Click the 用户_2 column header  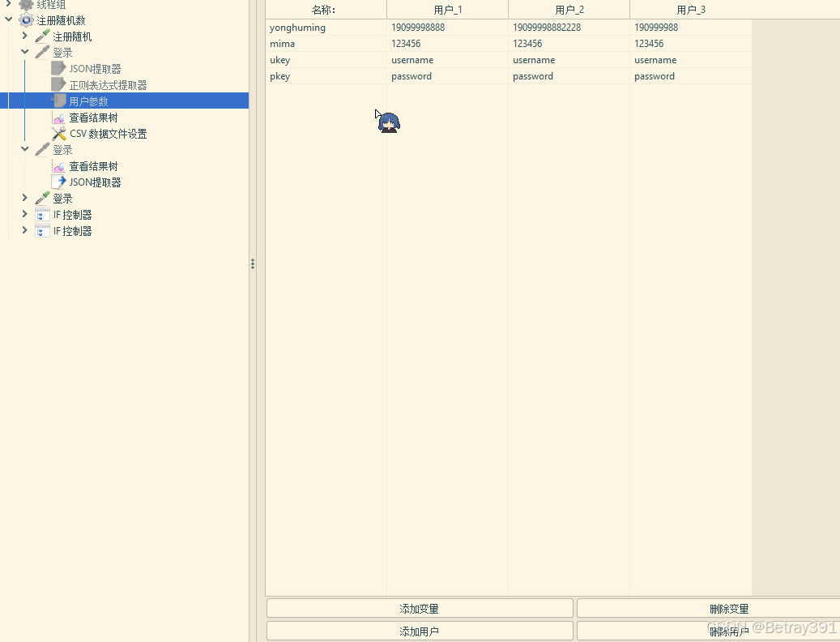pyautogui.click(x=569, y=10)
